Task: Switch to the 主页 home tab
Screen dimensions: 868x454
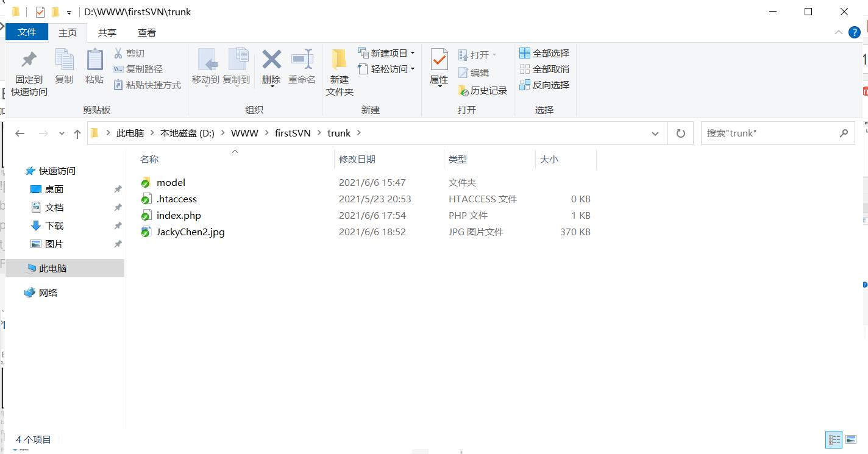Action: click(68, 33)
